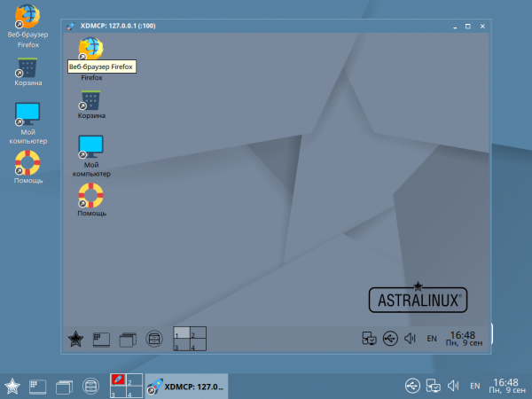Open the star start menu on the host taskbar
This screenshot has height=399, width=532.
(12, 386)
